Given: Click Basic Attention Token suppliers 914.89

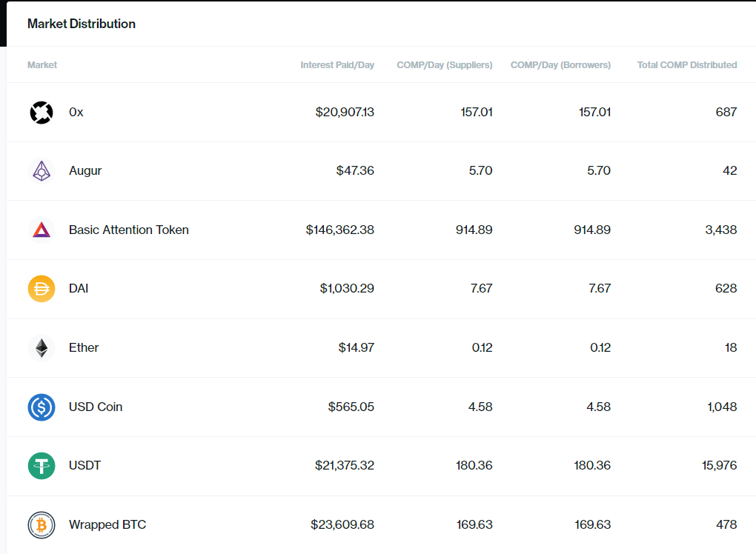Looking at the screenshot, I should tap(474, 230).
